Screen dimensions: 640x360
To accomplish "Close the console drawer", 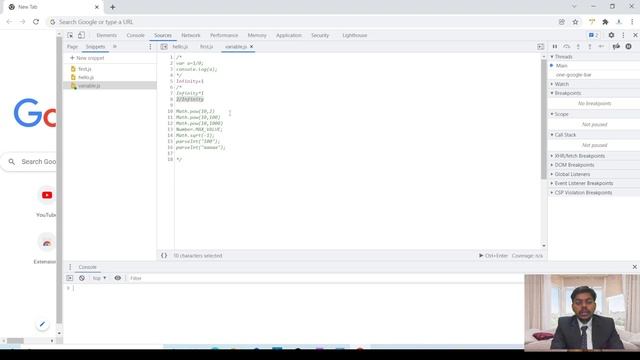I will point(635,267).
